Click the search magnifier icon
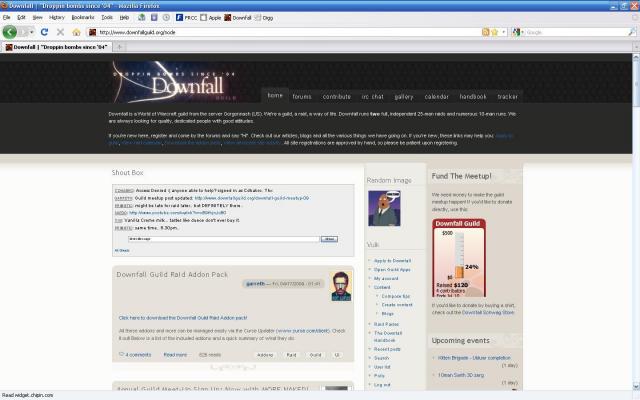The width and height of the screenshot is (640, 400). [x=631, y=32]
